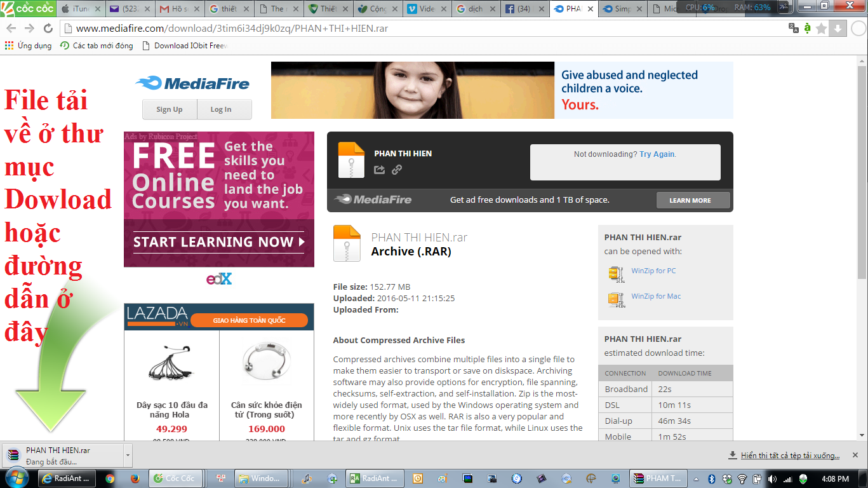Click START LEARNING NOW on edX ad
868x488 pixels.
(219, 242)
